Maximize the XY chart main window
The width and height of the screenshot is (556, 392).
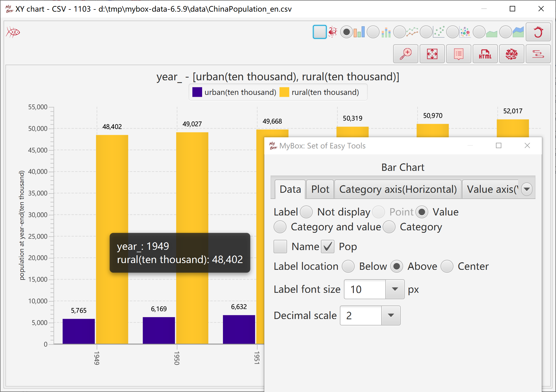tap(512, 9)
